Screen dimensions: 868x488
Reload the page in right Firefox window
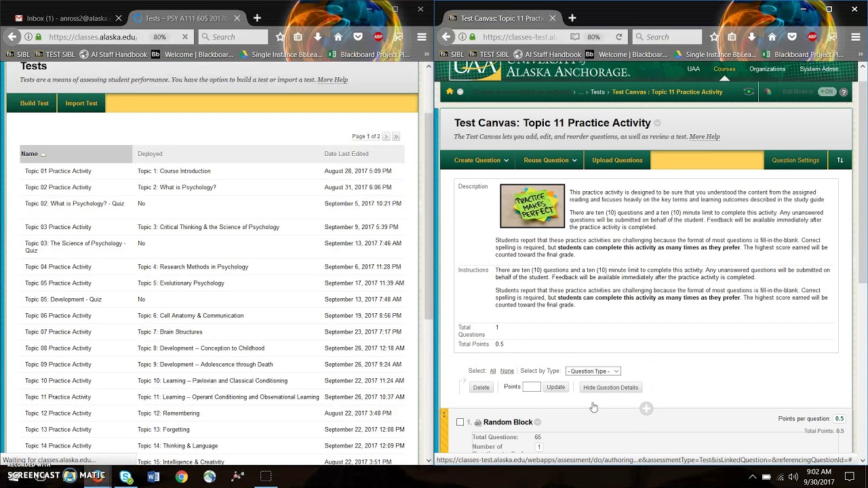(x=618, y=37)
